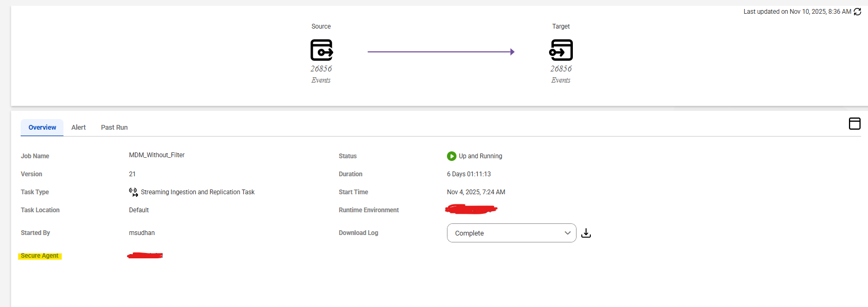Click the download log icon

point(586,233)
